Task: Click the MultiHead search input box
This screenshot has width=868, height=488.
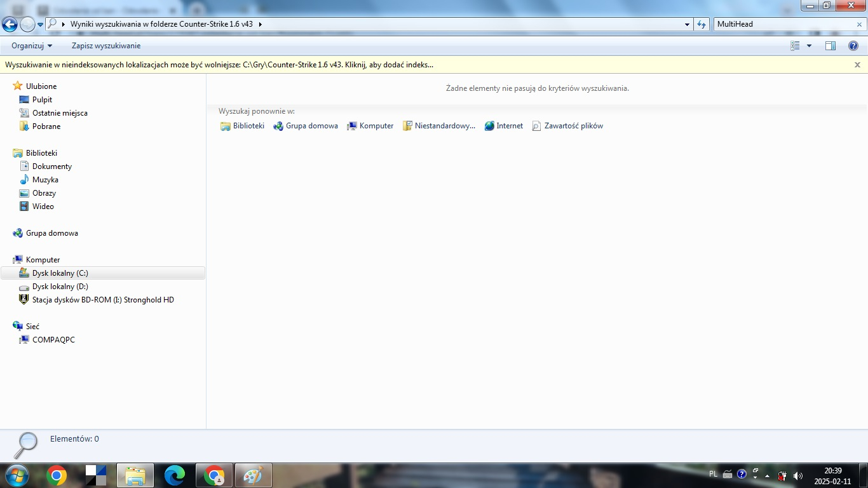Action: [782, 24]
